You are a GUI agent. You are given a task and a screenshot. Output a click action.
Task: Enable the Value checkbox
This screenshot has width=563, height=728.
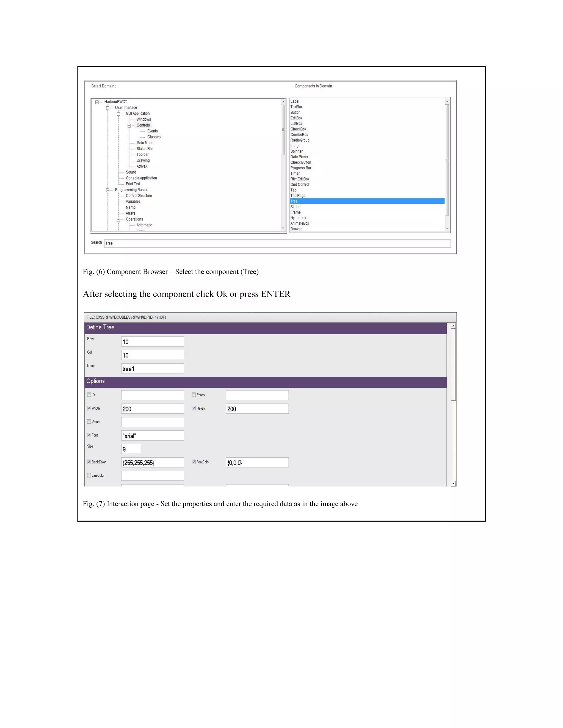89,422
